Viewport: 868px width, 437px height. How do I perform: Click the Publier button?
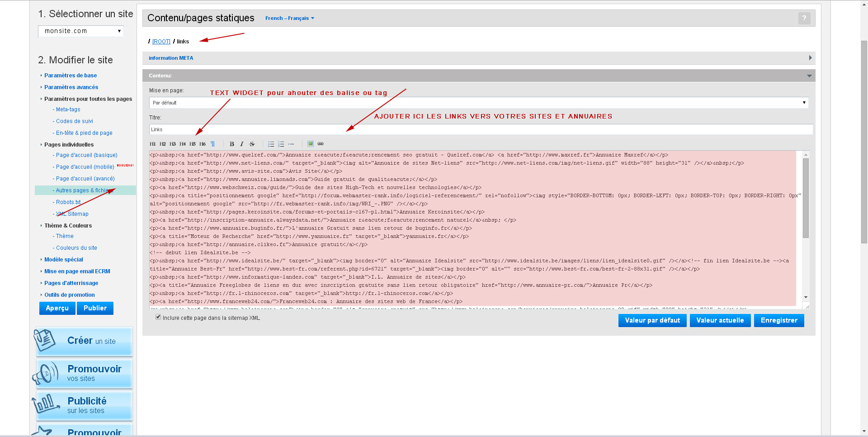(x=95, y=308)
